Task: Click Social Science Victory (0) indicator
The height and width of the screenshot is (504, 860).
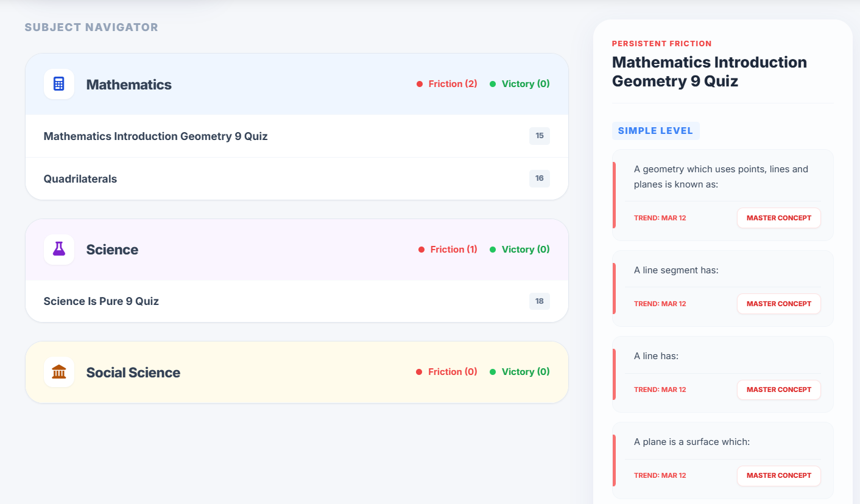Action: [x=520, y=372]
